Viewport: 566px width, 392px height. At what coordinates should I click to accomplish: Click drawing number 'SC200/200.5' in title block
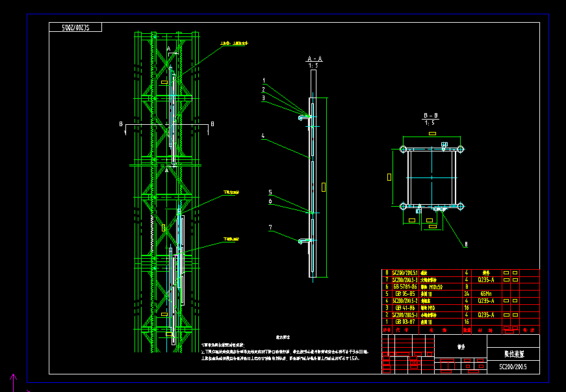(x=513, y=367)
